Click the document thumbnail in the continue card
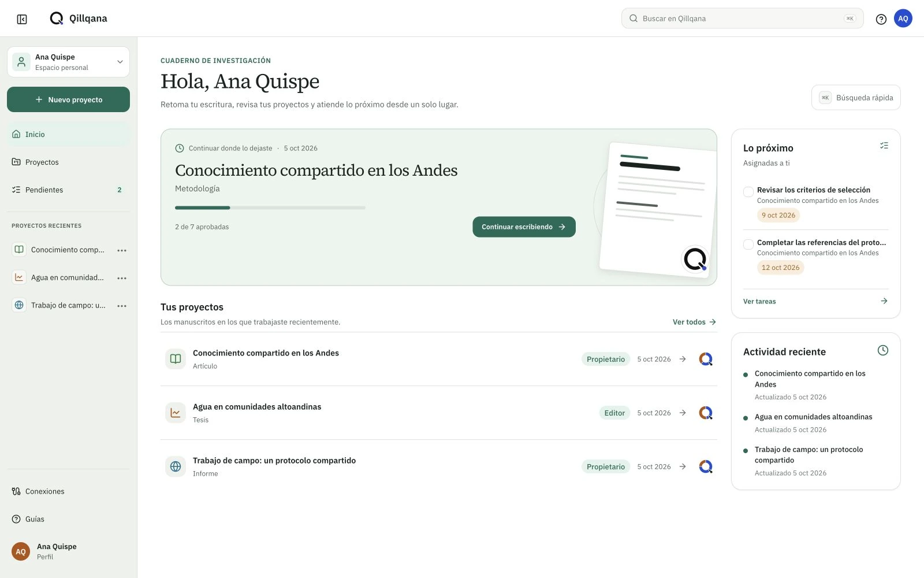Viewport: 924px width, 578px height. [658, 210]
